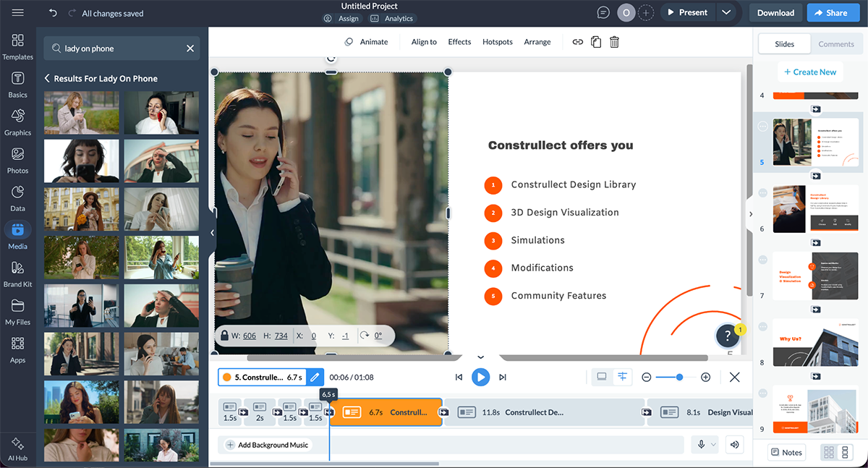Open the Hotspots menu
Viewport: 868px width, 468px height.
coord(498,42)
